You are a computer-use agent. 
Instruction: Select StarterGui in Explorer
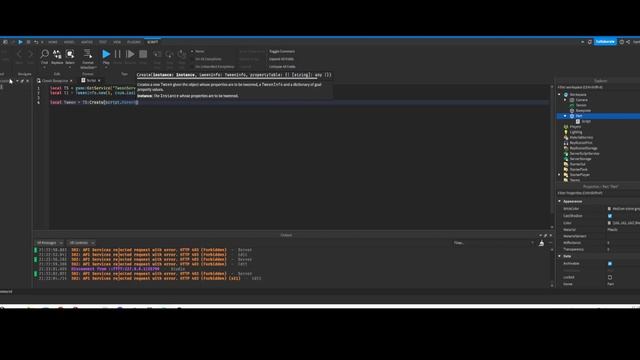point(577,164)
